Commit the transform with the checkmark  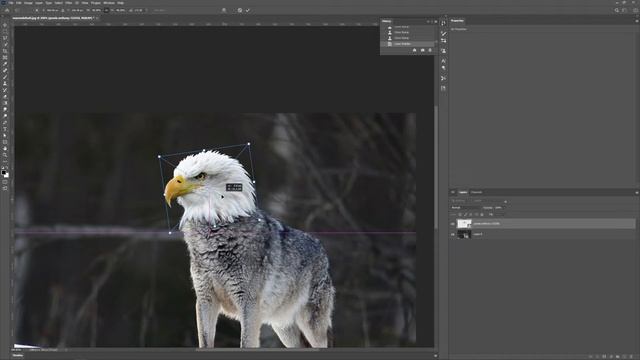[x=248, y=10]
